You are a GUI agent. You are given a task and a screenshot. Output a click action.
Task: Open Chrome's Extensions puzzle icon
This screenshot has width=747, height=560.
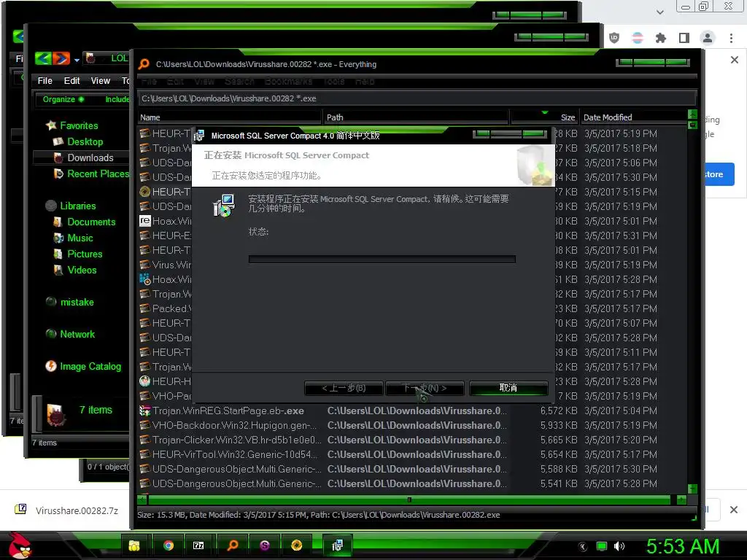pyautogui.click(x=660, y=38)
